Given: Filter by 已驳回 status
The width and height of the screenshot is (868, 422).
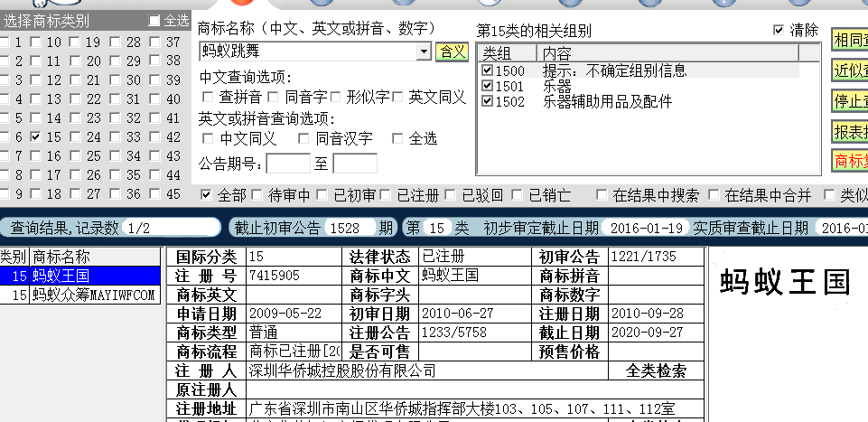Looking at the screenshot, I should [450, 195].
